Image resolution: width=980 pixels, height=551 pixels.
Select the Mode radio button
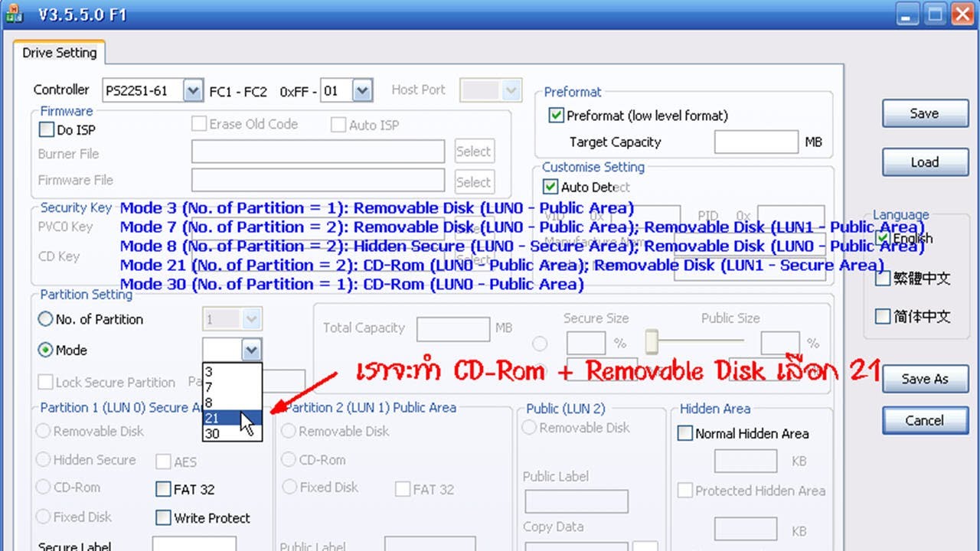[x=46, y=350]
